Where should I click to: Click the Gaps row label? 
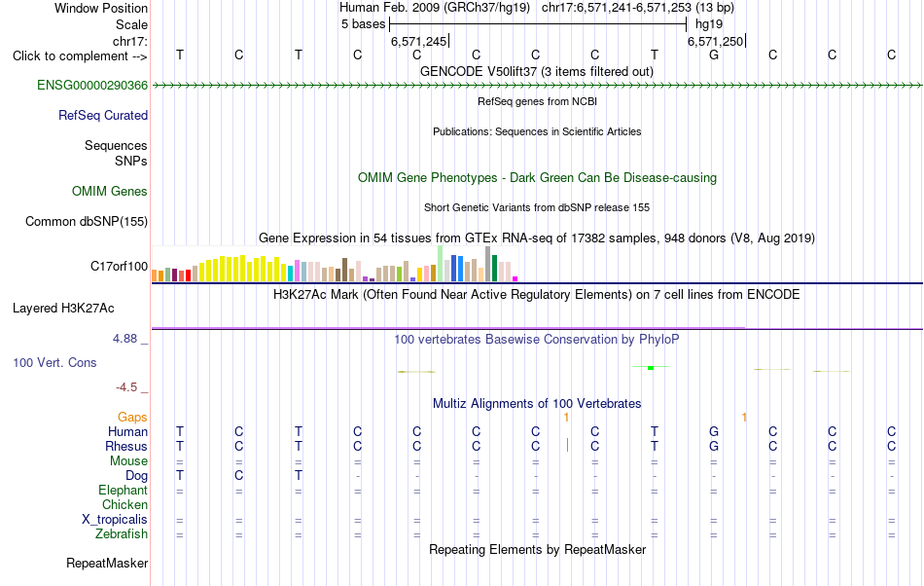132,418
